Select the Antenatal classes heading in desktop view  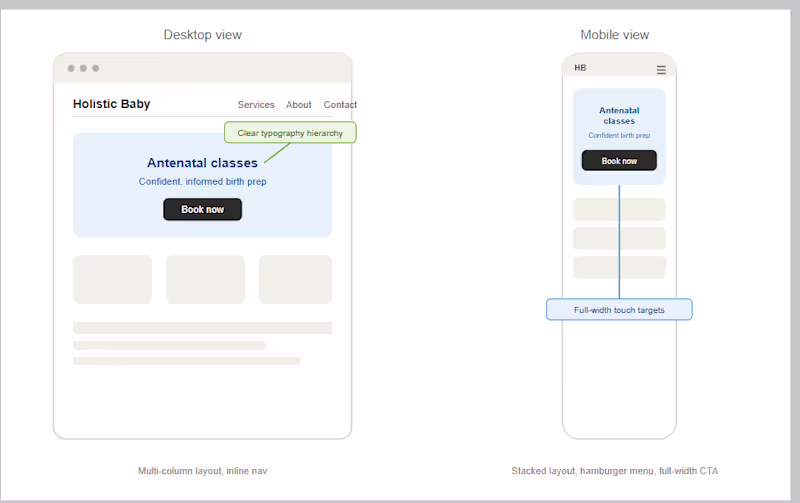coord(203,163)
